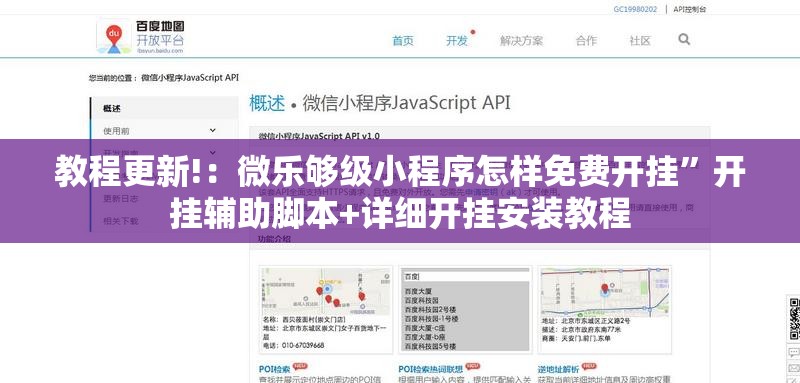This screenshot has width=800, height=383.
Task: Click breadcrumb 微信小程序JavaScript API
Action: [x=190, y=78]
